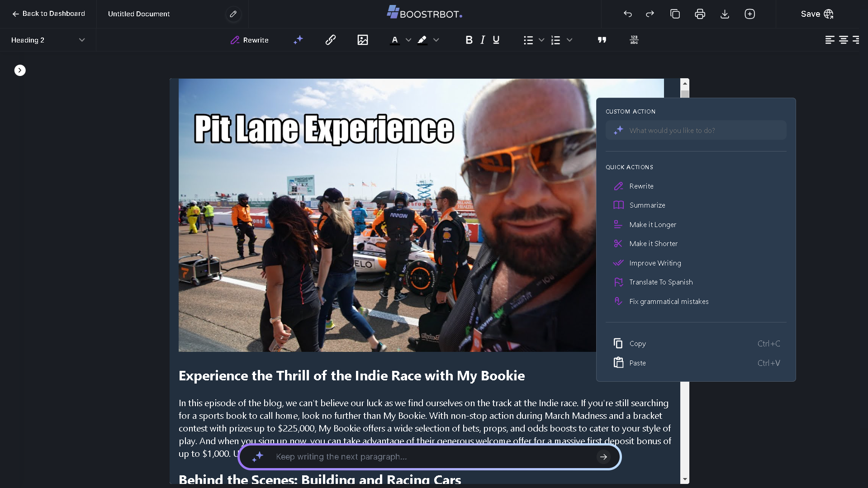868x488 pixels.
Task: Edit document title with pencil icon
Action: [233, 14]
